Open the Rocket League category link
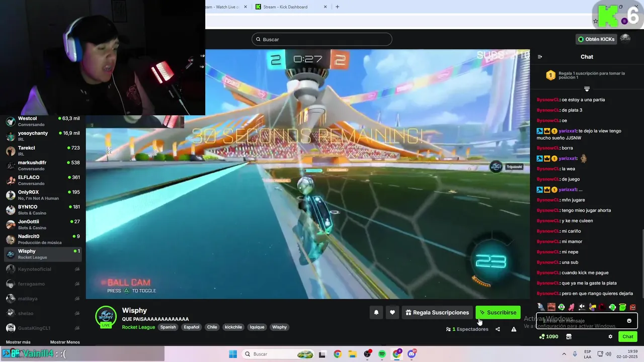Viewport: 644px width, 362px height. coord(138,327)
